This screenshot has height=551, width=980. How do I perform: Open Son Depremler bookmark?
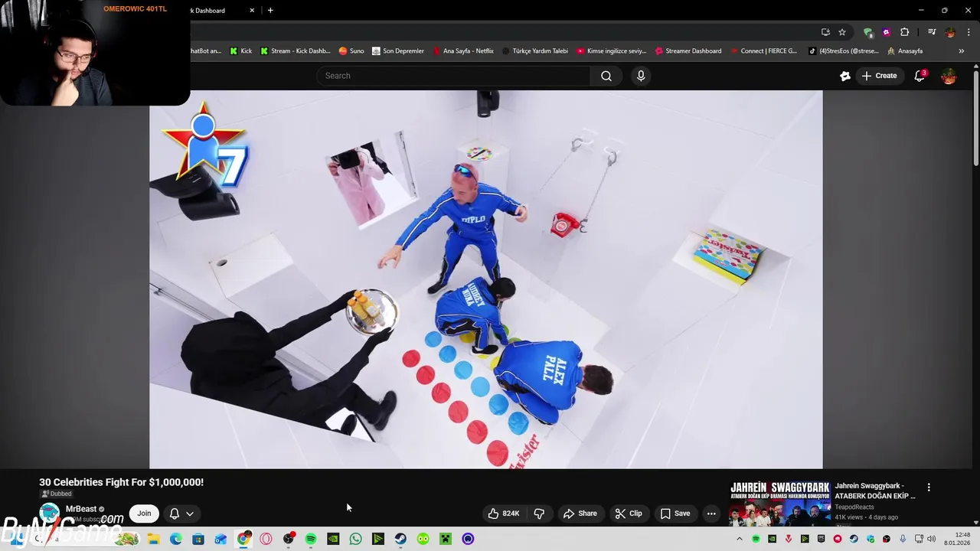pos(398,51)
